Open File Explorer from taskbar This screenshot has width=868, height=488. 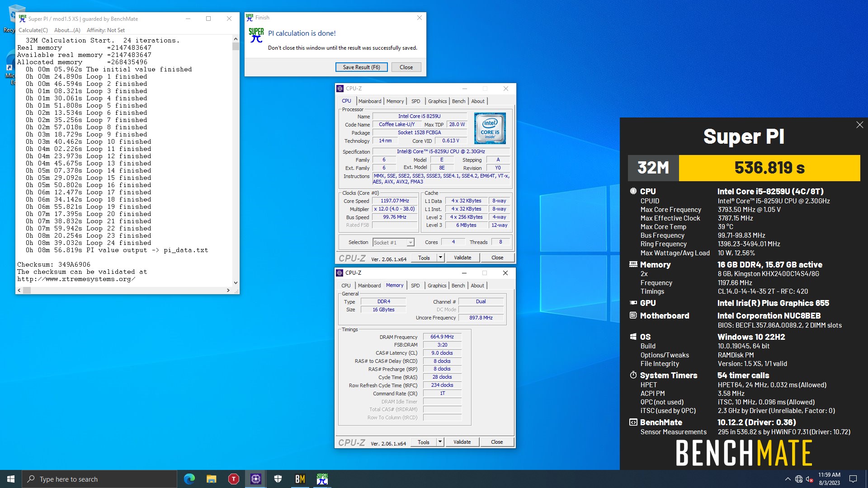point(212,479)
